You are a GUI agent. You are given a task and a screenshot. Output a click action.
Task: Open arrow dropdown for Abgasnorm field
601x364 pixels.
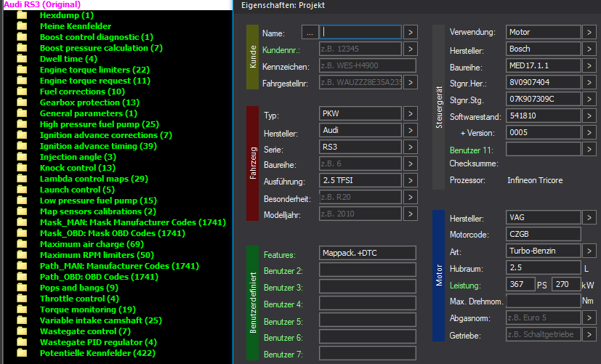(589, 318)
